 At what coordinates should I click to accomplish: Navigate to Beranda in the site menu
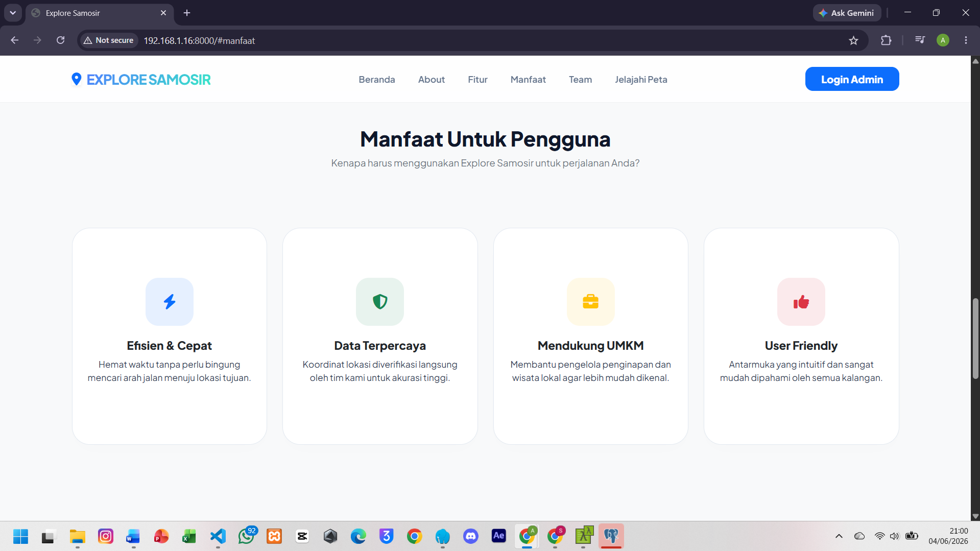pos(377,79)
